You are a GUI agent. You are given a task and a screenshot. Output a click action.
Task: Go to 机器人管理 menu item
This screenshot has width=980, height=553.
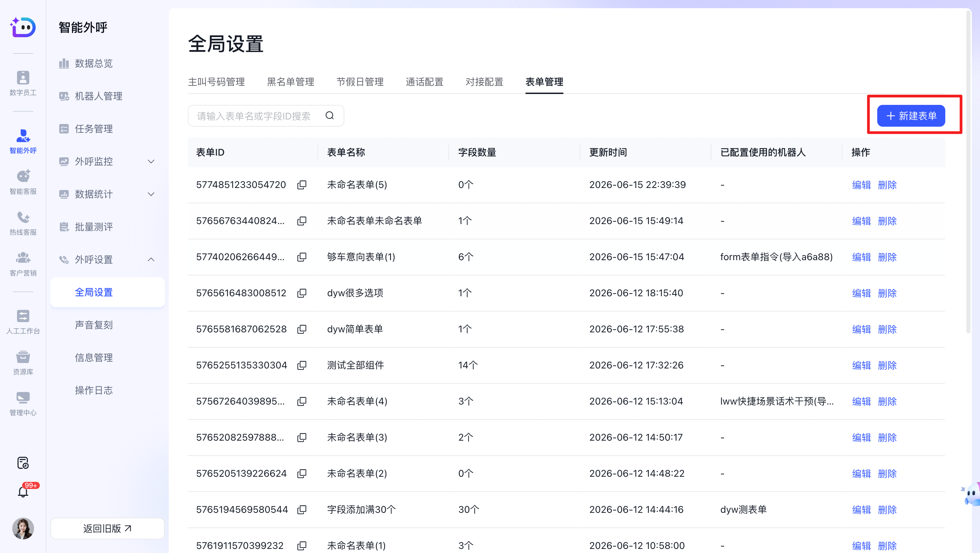107,96
